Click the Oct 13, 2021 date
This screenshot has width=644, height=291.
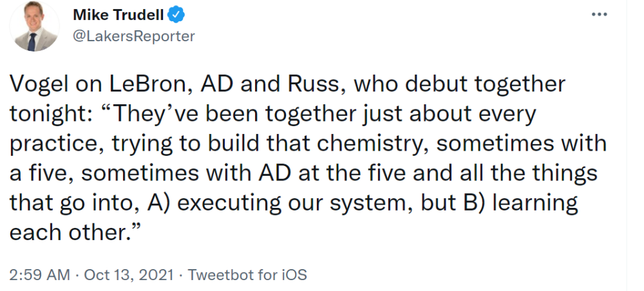(129, 274)
